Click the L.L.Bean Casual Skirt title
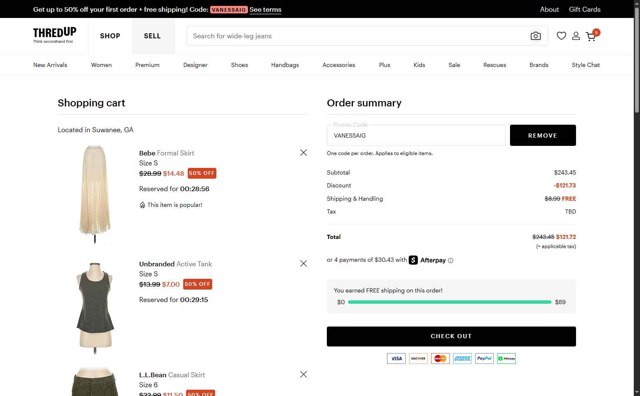 coord(172,375)
